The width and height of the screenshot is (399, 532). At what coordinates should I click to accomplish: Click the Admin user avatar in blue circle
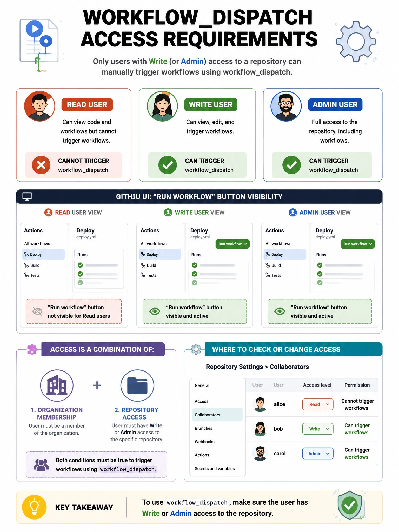pos(286,106)
